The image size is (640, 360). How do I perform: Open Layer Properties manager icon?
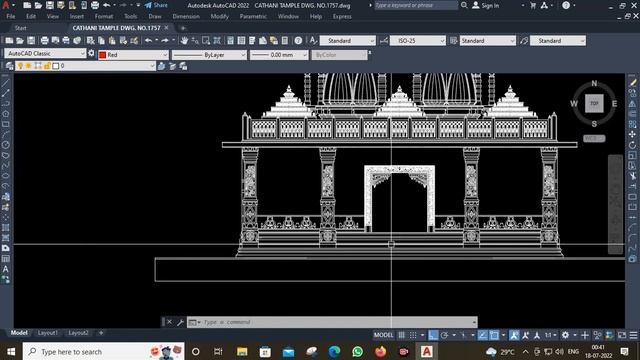pos(9,66)
